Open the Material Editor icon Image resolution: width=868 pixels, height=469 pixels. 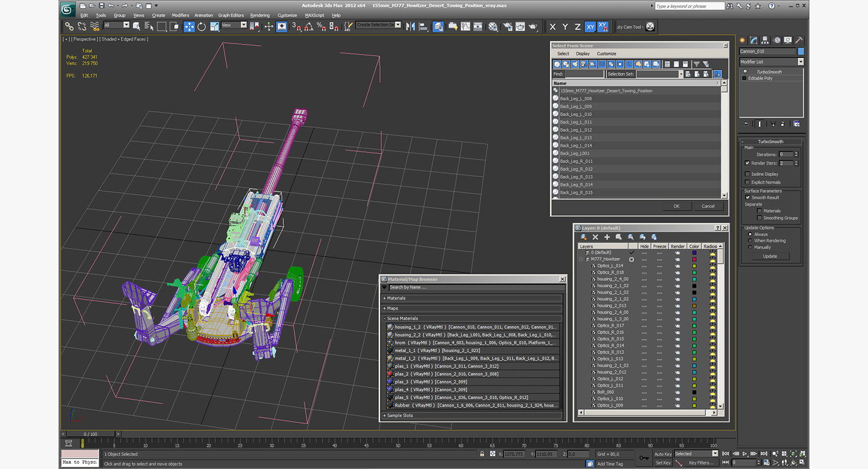(493, 26)
